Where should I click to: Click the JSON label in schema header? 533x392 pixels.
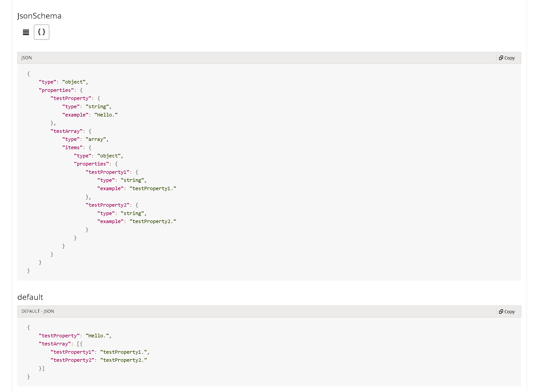pos(27,58)
